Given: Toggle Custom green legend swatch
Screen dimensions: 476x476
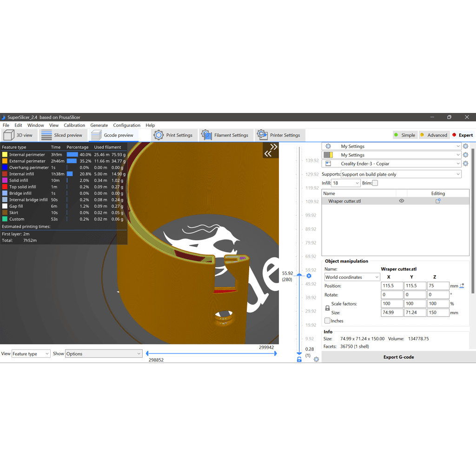Looking at the screenshot, I should point(5,219).
